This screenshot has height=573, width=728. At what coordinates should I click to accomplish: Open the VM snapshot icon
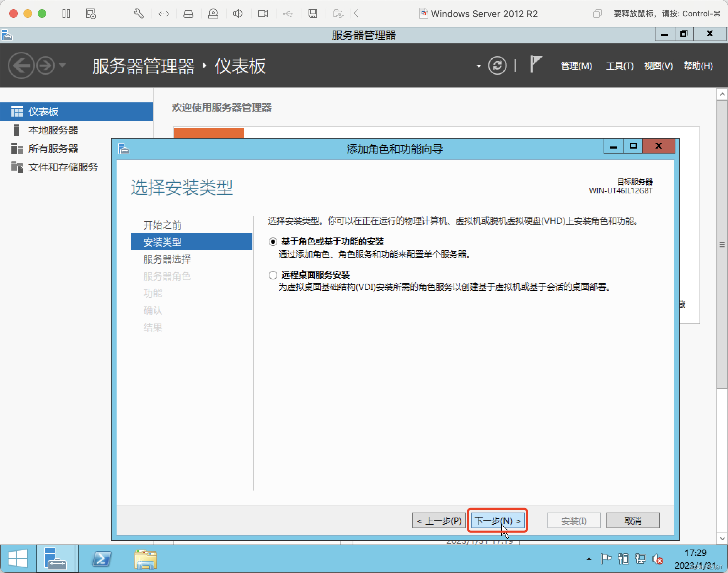click(x=91, y=14)
